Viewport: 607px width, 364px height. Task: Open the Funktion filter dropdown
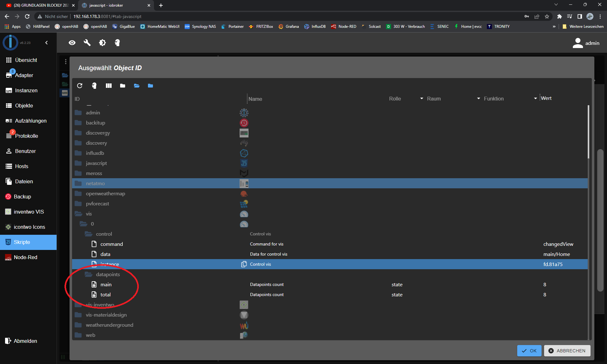535,99
